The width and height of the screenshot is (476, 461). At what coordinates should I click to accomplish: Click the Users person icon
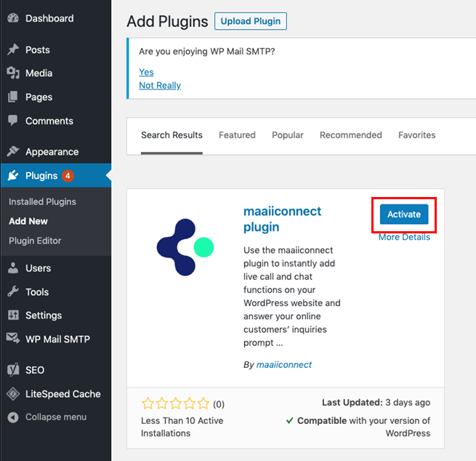[13, 268]
